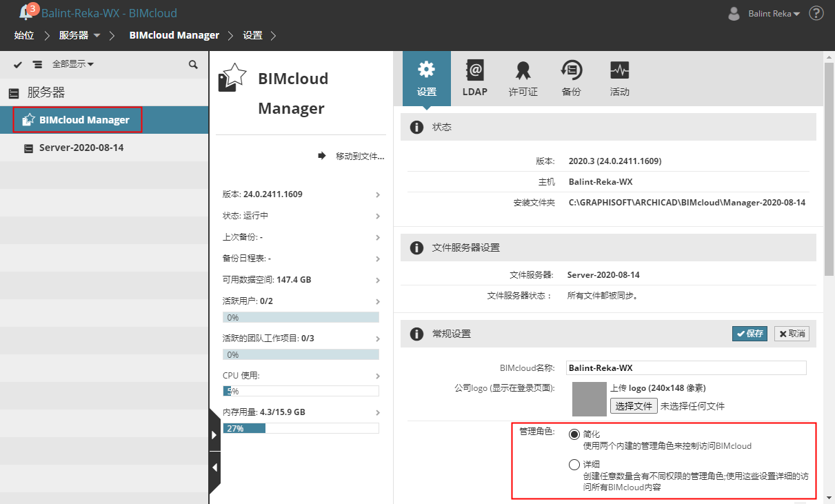Click the info icon beside 状态
This screenshot has height=504, width=835.
pyautogui.click(x=416, y=128)
